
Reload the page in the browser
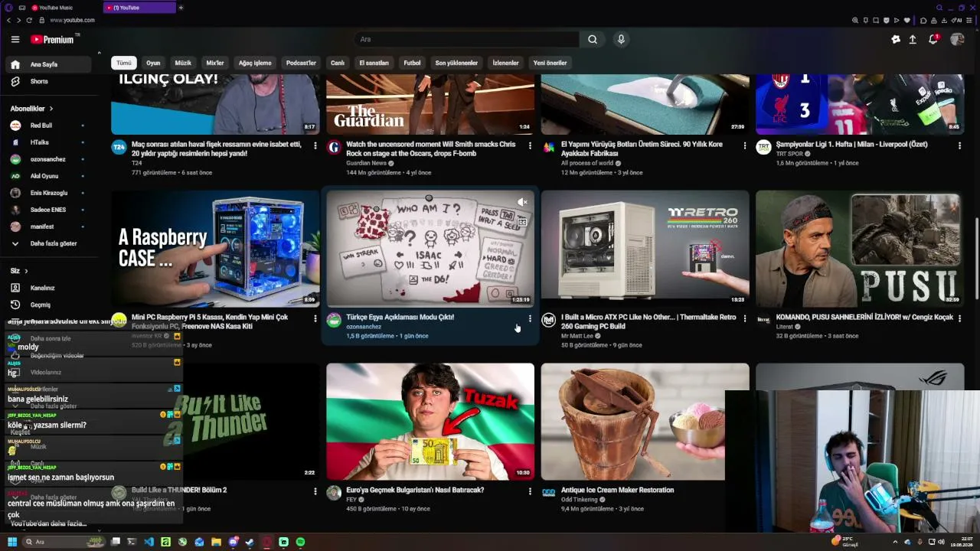(29, 20)
